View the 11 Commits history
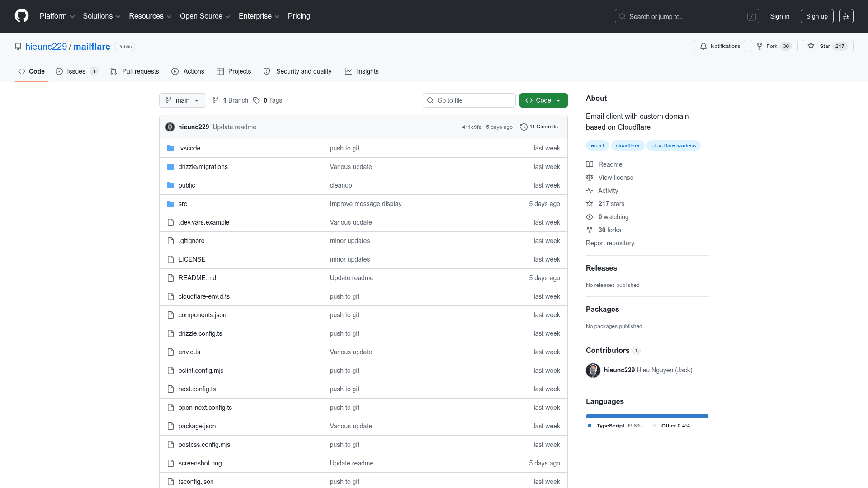This screenshot has width=868, height=488. coord(539,127)
